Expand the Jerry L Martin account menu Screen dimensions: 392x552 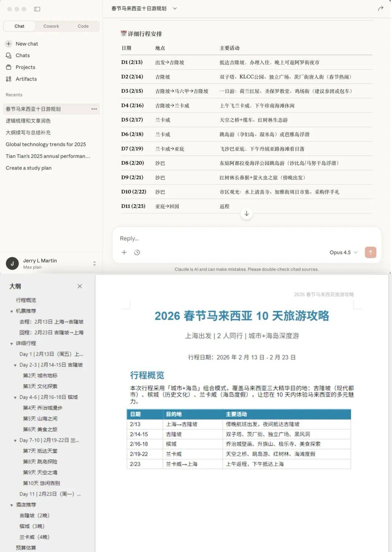point(94,263)
